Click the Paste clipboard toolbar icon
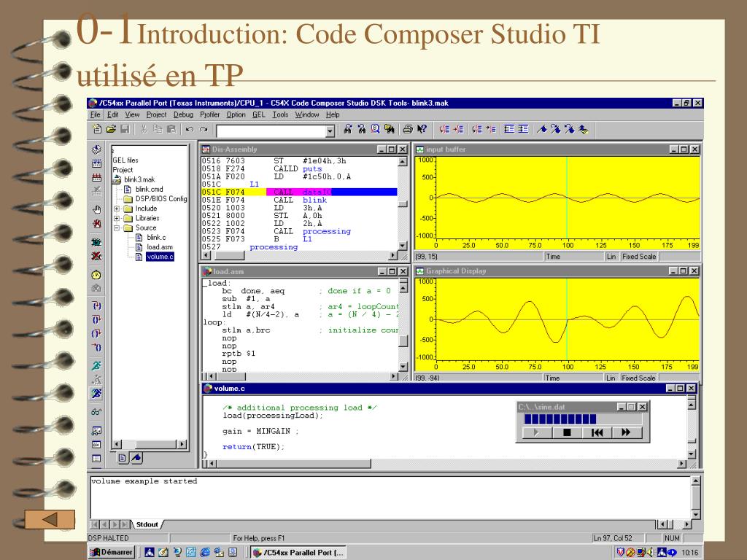Screen dimensions: 747x560 click(x=171, y=129)
